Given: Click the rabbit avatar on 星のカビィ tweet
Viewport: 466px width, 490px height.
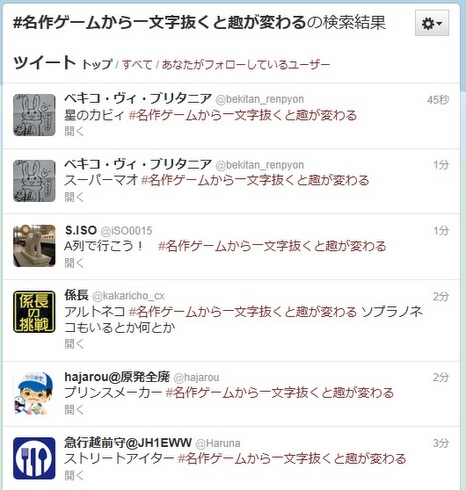Looking at the screenshot, I should (x=34, y=115).
